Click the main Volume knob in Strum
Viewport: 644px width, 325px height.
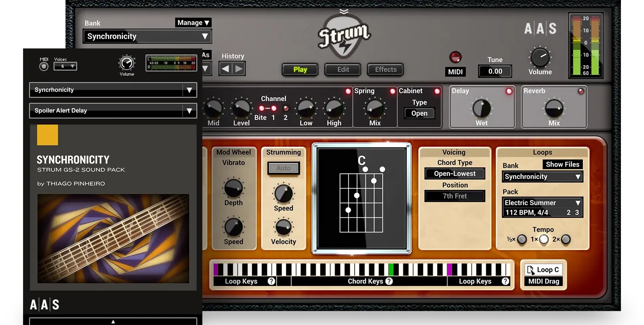(x=540, y=57)
